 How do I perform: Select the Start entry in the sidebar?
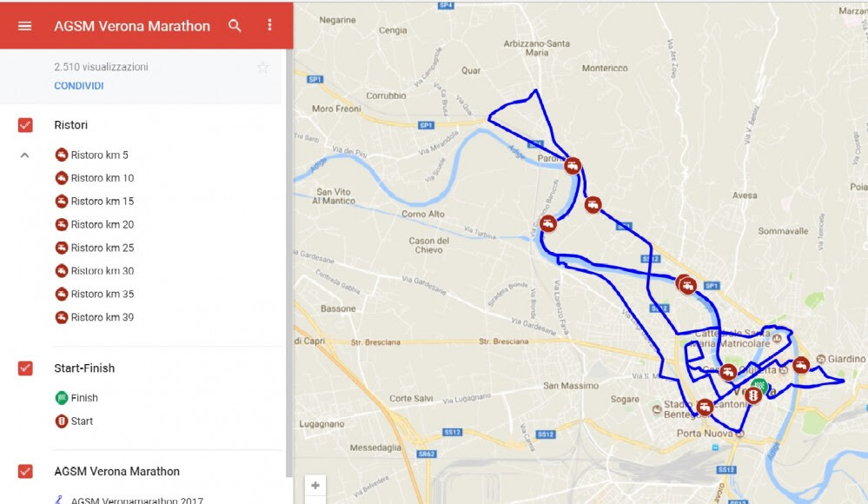pyautogui.click(x=74, y=421)
